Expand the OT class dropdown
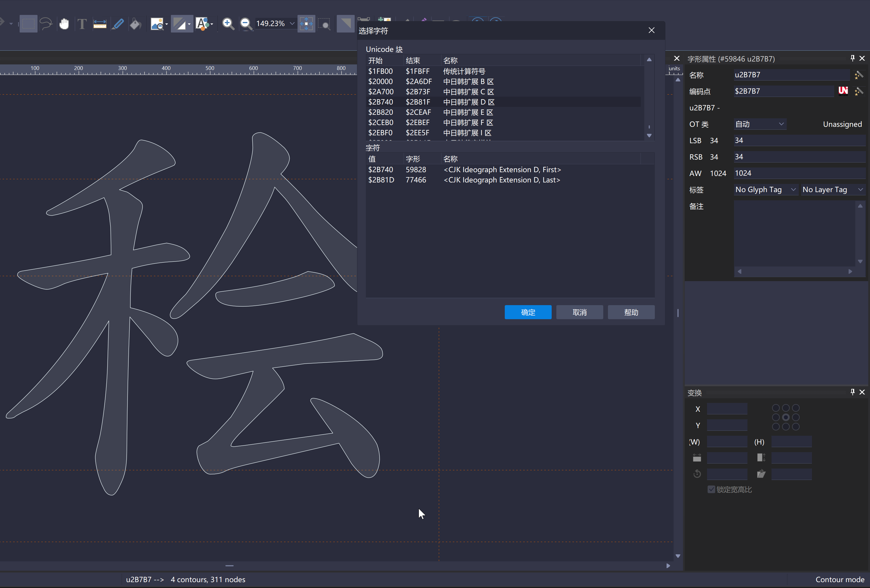 point(759,124)
